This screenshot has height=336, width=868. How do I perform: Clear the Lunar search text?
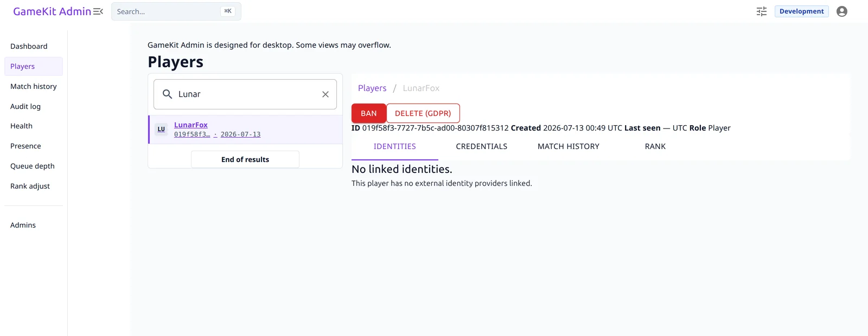click(x=325, y=94)
